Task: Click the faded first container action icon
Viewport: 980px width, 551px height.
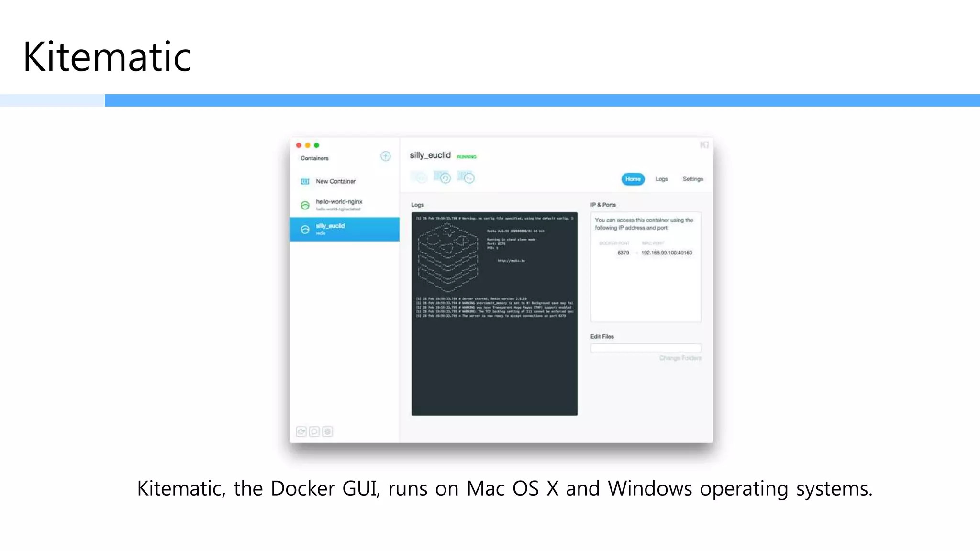Action: tap(419, 178)
